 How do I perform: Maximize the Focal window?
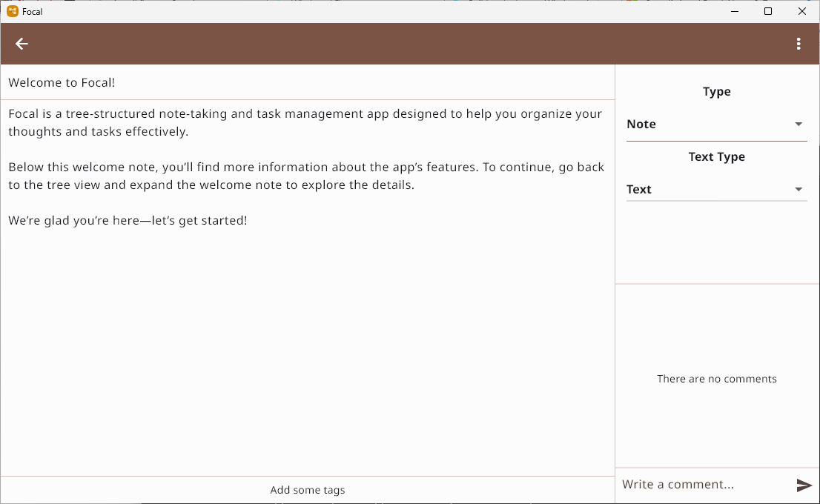[x=768, y=11]
